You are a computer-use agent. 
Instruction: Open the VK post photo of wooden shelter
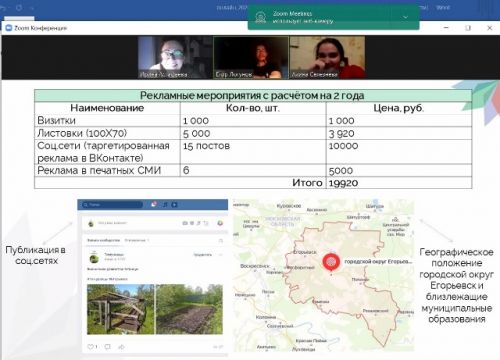click(120, 309)
